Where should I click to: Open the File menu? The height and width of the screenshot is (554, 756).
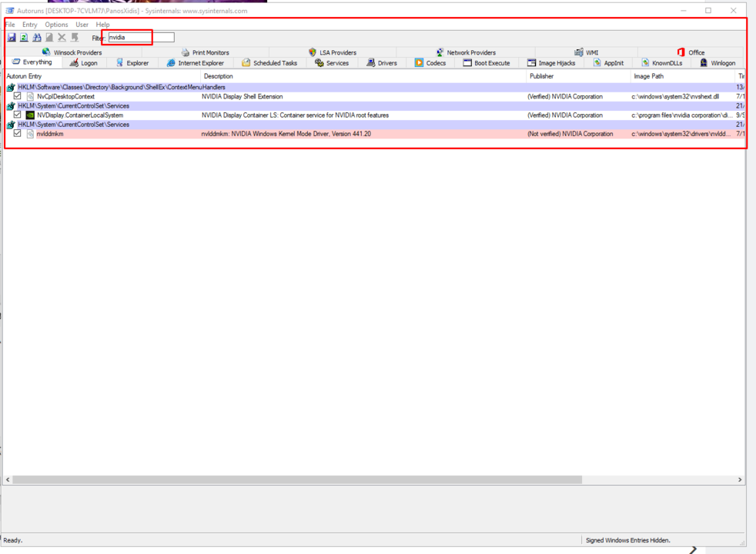click(x=10, y=25)
